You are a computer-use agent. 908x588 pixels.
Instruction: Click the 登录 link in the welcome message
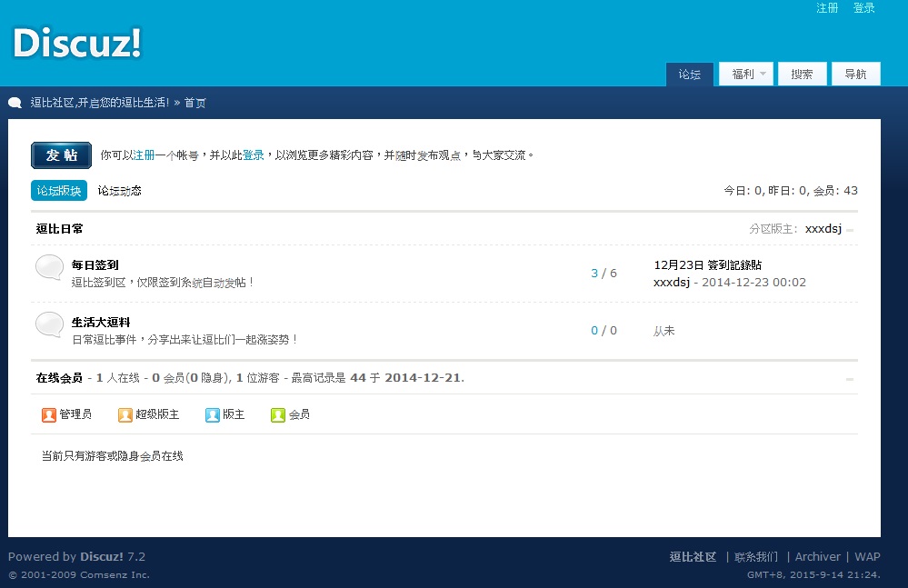pyautogui.click(x=253, y=155)
